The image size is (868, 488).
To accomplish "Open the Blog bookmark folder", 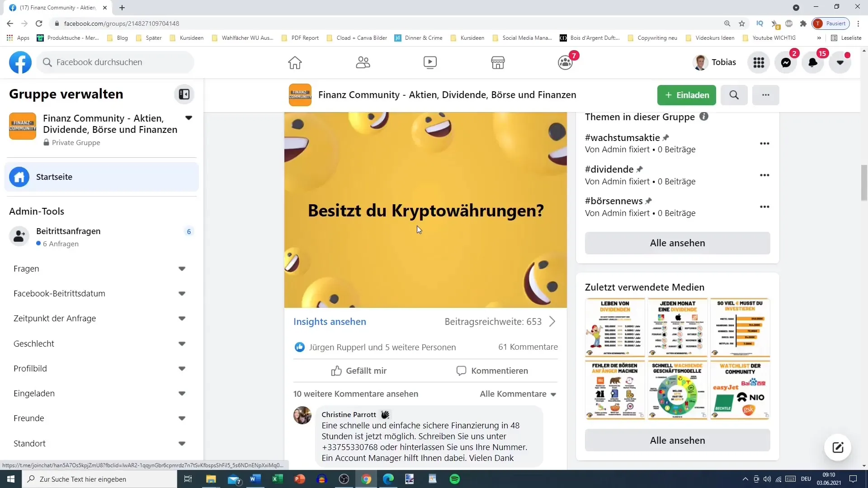I will click(x=118, y=38).
